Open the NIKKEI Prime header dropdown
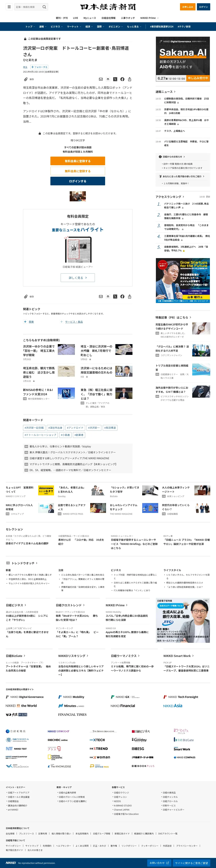The height and width of the screenshot is (868, 216). [150, 18]
